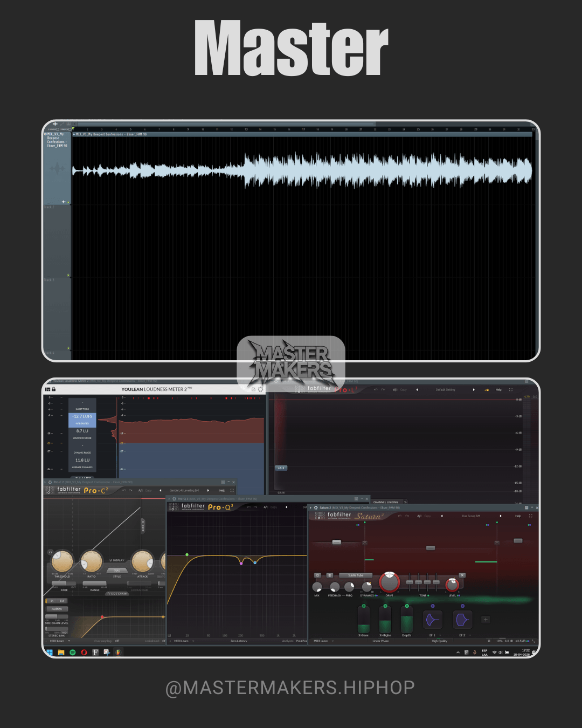This screenshot has height=728, width=582.
Task: Switch side chain to Ext
Action: point(63,601)
